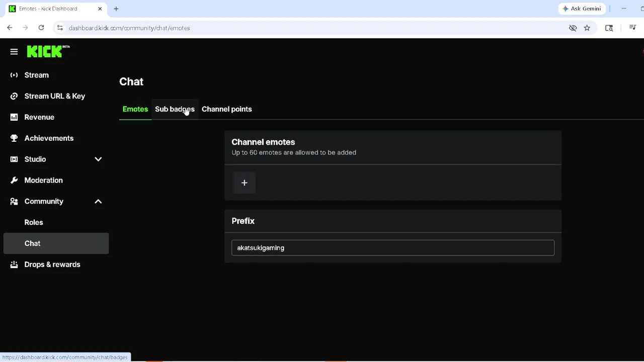Minimize the browser window
644x362 pixels.
pos(624,9)
